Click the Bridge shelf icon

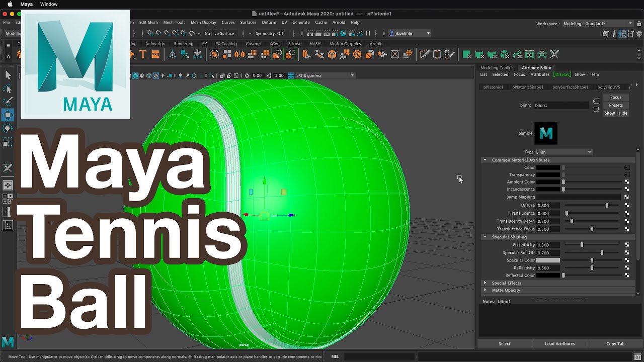pos(319,54)
